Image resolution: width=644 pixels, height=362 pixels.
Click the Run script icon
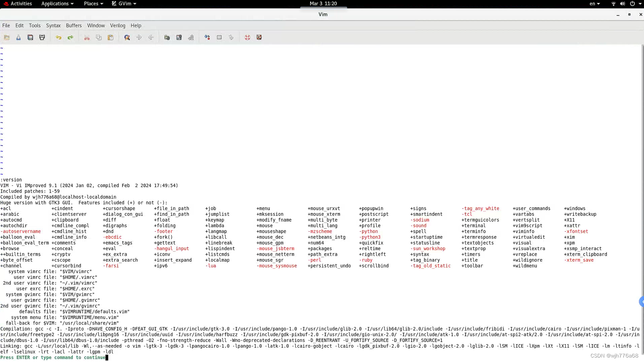coord(191,37)
